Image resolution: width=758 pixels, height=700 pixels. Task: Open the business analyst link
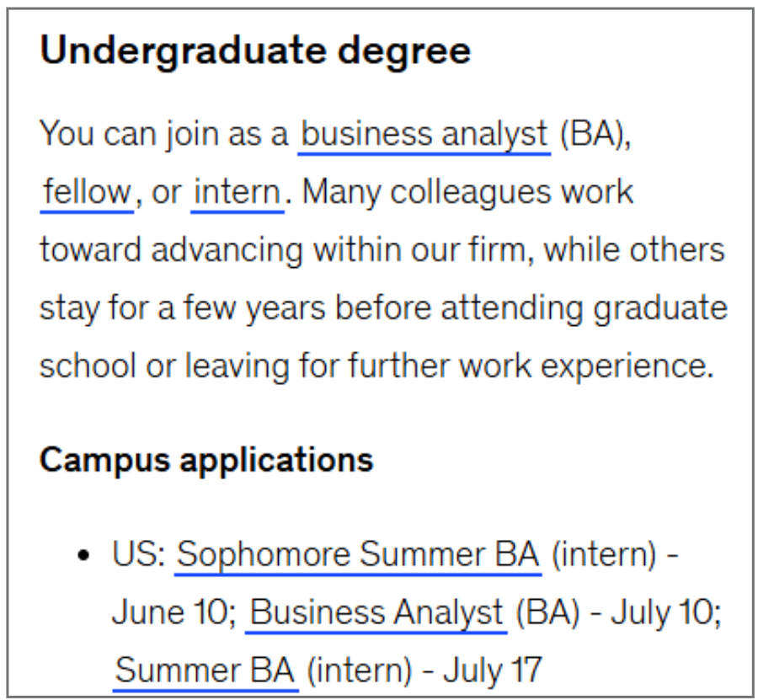pyautogui.click(x=424, y=134)
